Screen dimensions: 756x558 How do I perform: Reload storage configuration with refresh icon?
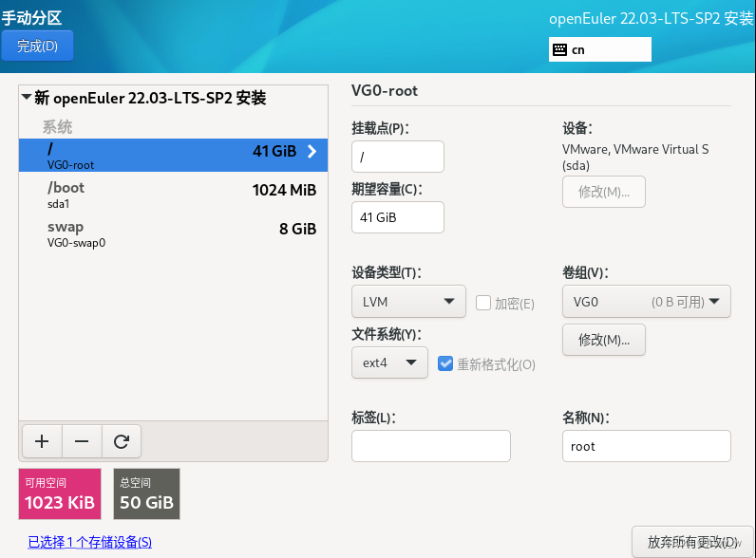point(122,441)
